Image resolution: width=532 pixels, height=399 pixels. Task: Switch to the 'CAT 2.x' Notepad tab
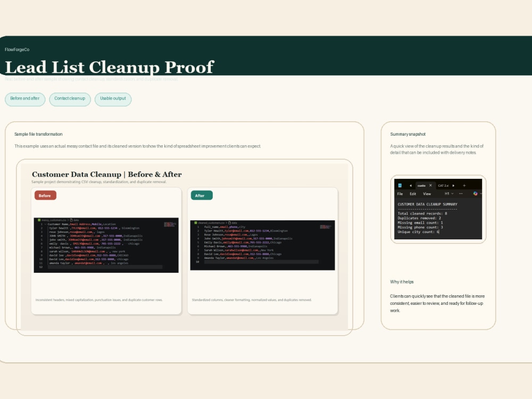443,186
